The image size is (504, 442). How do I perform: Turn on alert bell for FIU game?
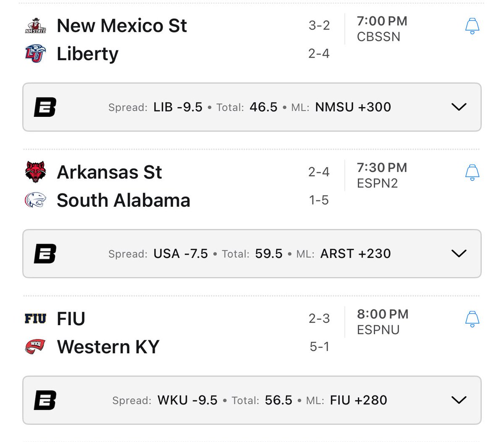pyautogui.click(x=472, y=319)
